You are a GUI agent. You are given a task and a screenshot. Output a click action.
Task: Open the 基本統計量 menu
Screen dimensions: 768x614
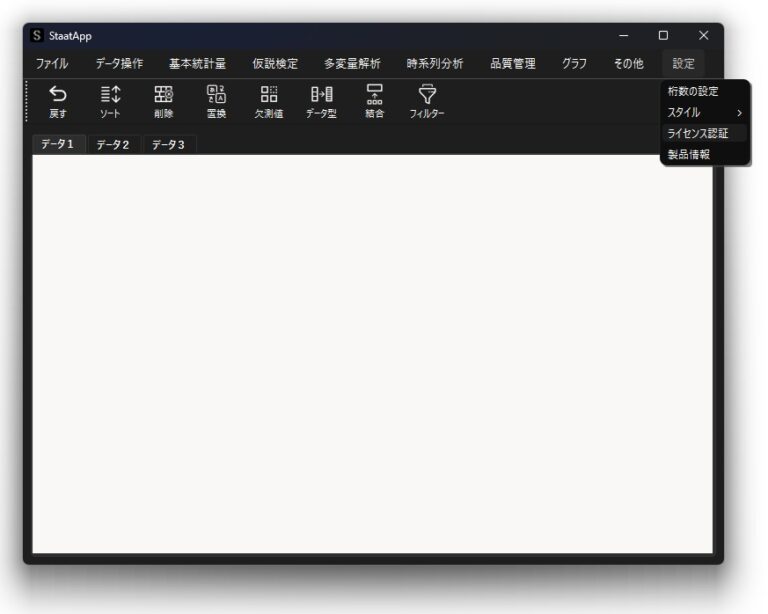click(197, 63)
